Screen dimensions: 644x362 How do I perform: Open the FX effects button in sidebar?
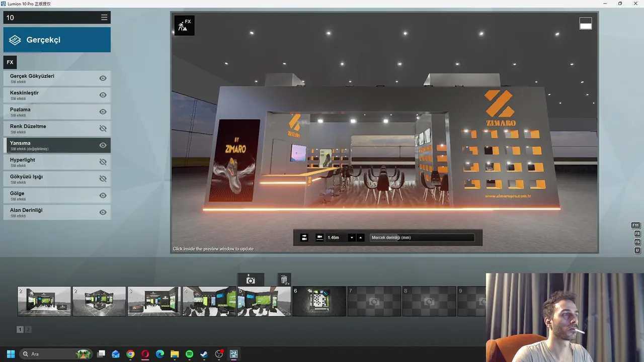click(10, 62)
